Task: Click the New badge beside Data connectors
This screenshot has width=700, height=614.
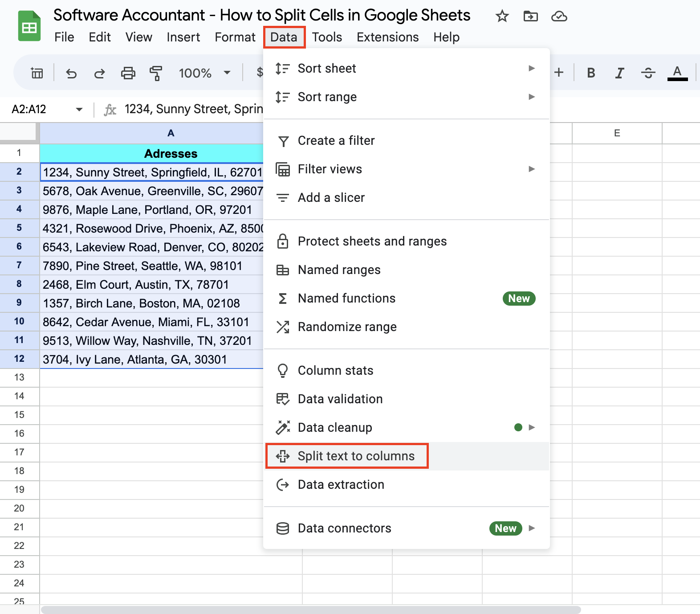Action: click(x=505, y=528)
